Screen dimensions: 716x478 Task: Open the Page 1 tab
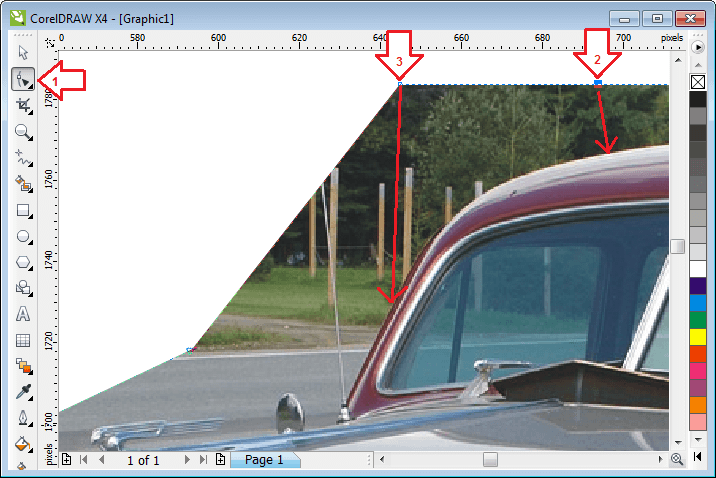[x=264, y=460]
